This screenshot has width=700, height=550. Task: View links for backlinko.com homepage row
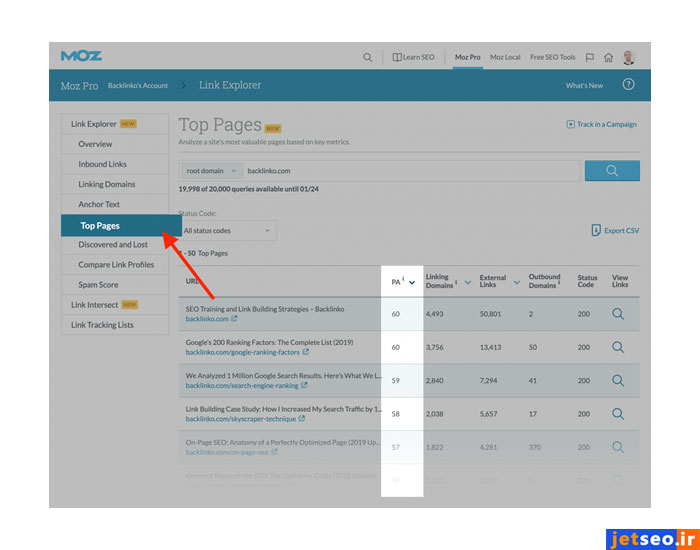(618, 314)
